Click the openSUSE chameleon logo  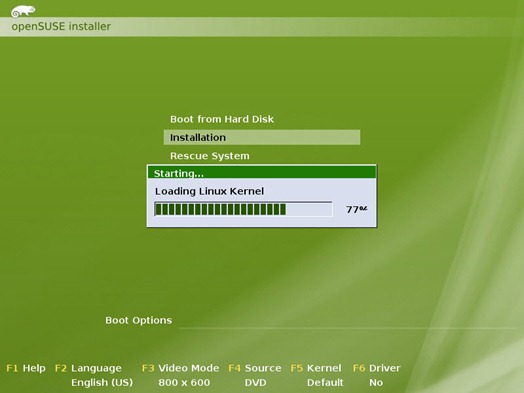tap(23, 11)
